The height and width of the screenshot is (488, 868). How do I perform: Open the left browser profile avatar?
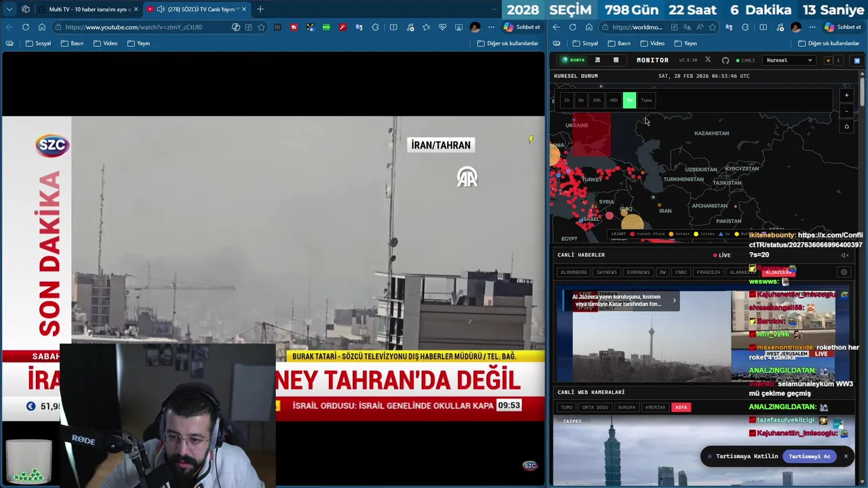point(475,27)
